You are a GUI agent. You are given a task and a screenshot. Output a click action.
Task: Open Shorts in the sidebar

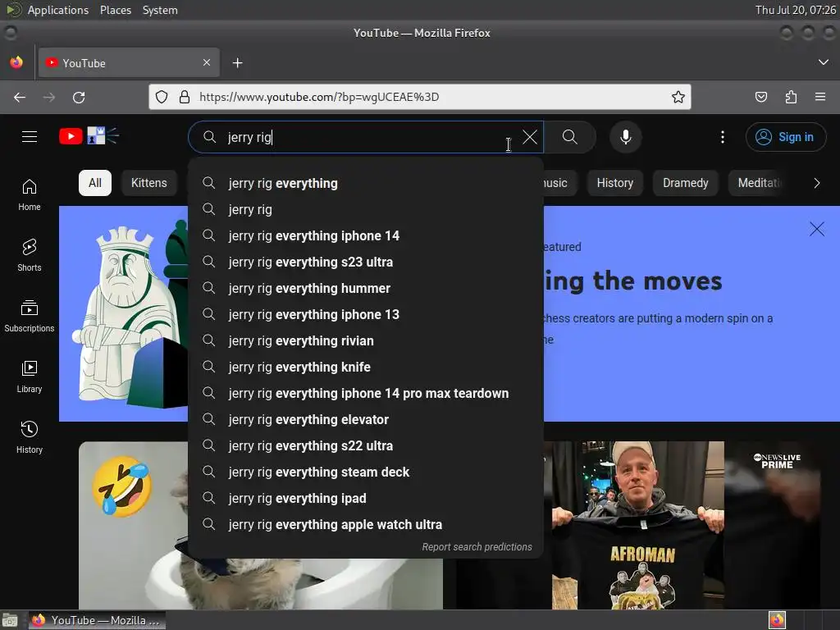(30, 256)
